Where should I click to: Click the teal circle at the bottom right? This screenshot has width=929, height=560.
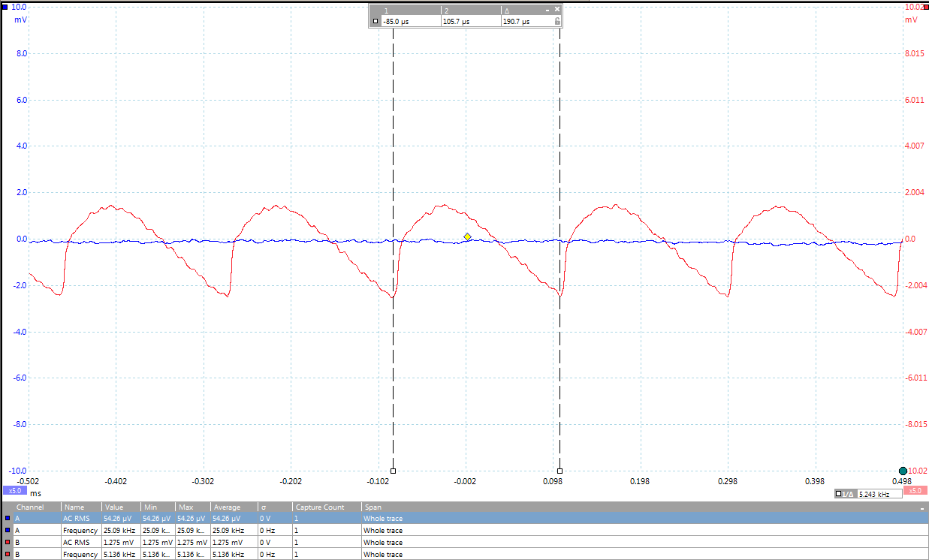point(903,471)
